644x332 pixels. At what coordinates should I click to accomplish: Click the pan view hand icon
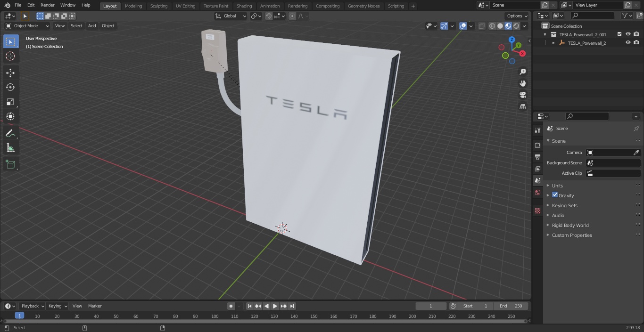(523, 83)
